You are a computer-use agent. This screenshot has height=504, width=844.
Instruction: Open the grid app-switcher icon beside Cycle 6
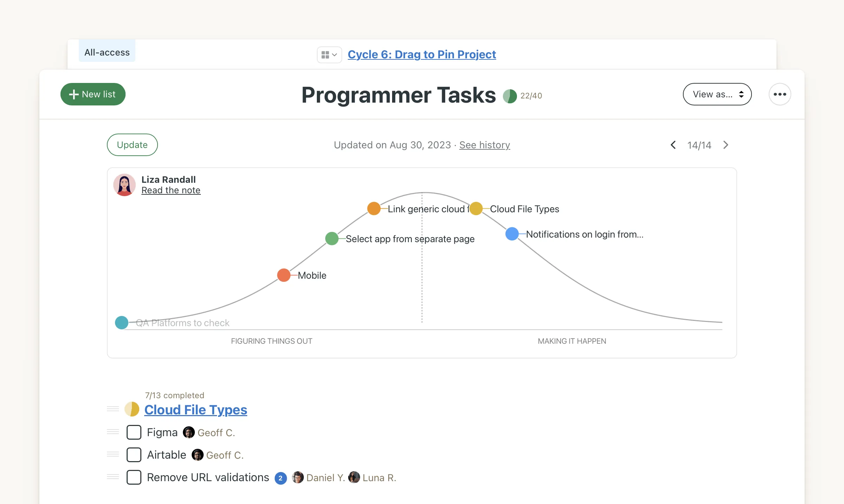pos(326,54)
